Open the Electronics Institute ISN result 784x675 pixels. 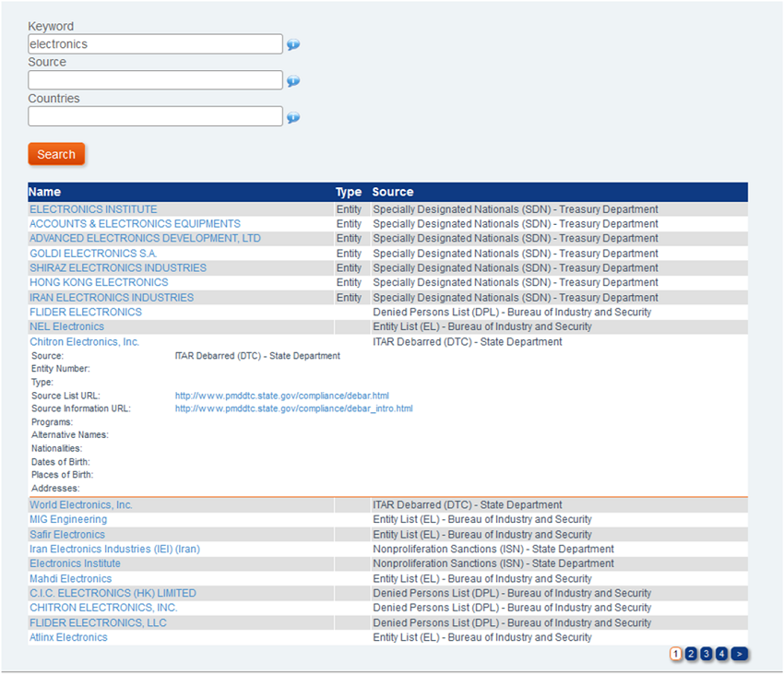(x=75, y=563)
